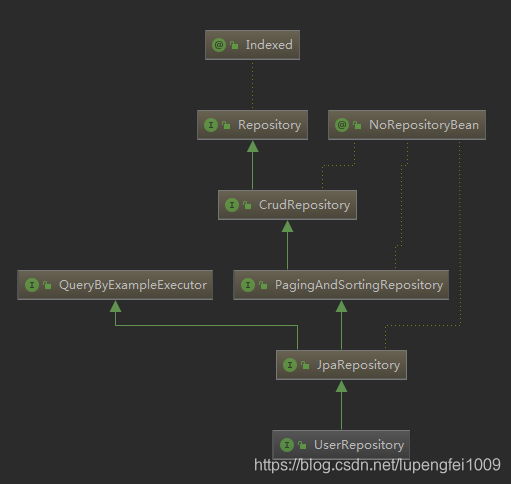
Task: Click the @ icon on NoRepositoryBean
Action: [342, 125]
